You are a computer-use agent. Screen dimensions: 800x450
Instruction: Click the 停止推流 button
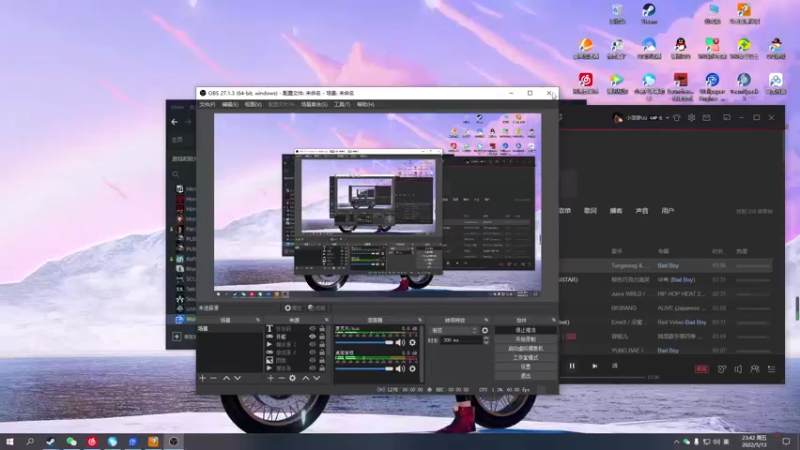(526, 330)
